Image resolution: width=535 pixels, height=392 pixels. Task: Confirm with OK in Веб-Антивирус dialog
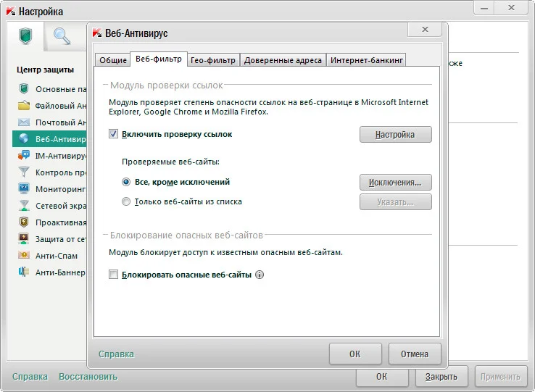point(355,354)
